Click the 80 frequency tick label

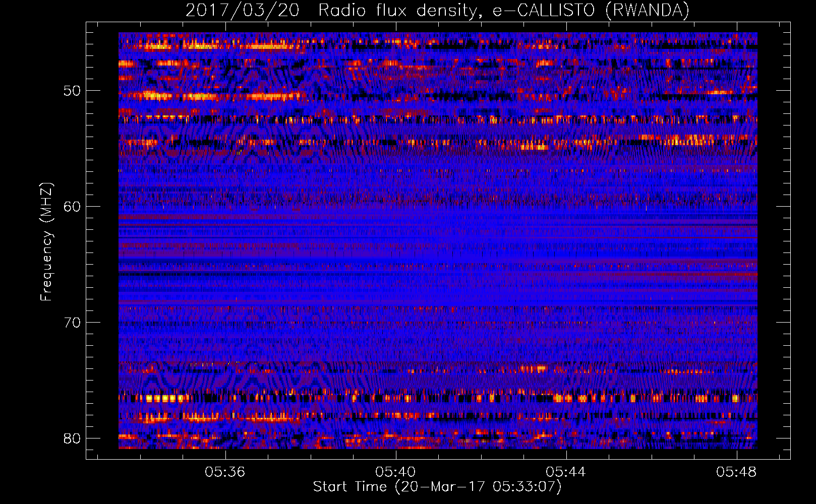point(72,438)
